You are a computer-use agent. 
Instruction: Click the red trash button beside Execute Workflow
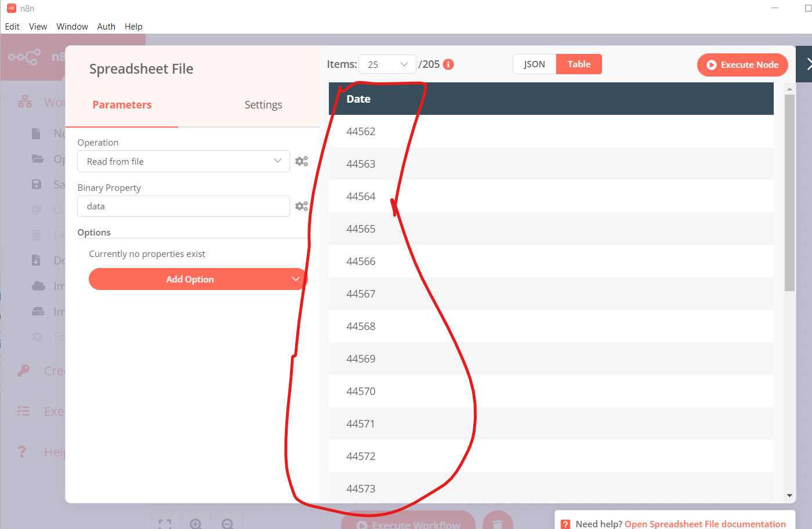498,522
